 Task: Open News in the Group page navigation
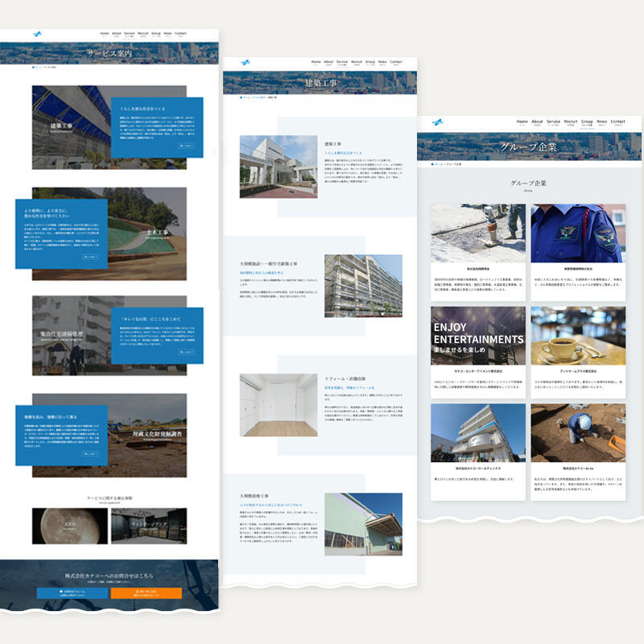pos(601,122)
